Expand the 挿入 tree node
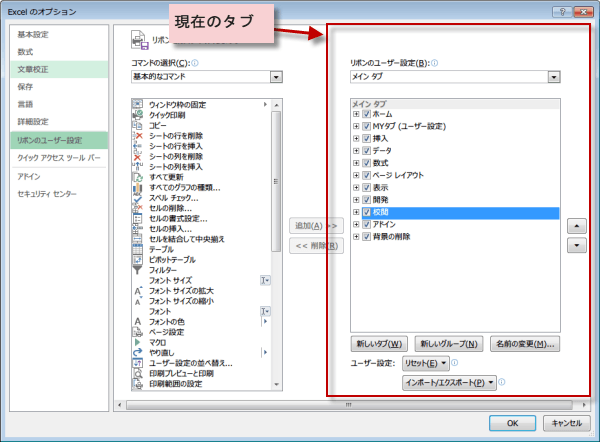 coord(356,138)
